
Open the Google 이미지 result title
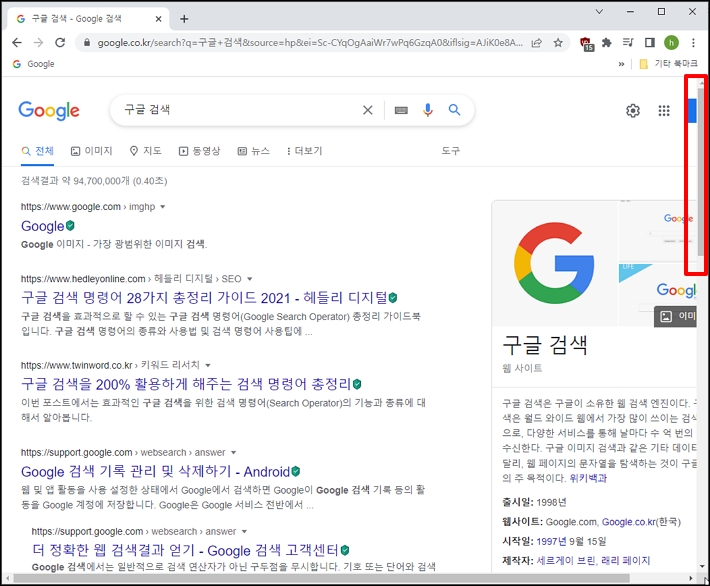(x=43, y=226)
